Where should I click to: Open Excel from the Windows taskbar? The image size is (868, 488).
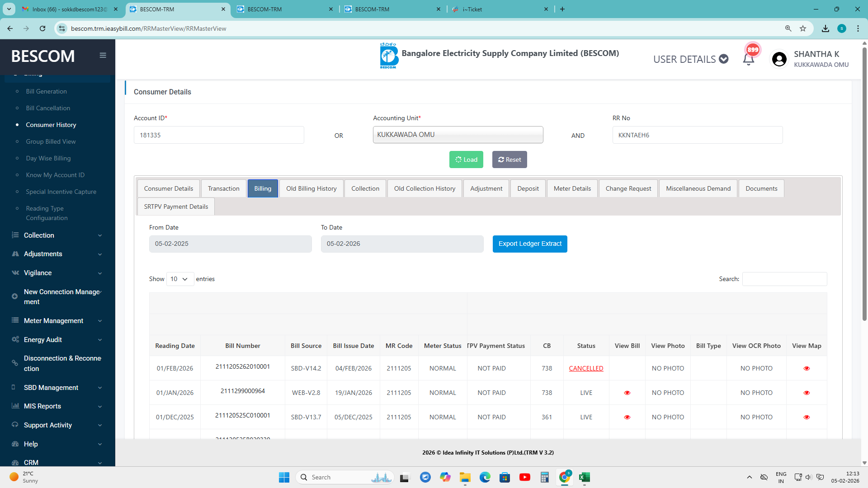(584, 477)
